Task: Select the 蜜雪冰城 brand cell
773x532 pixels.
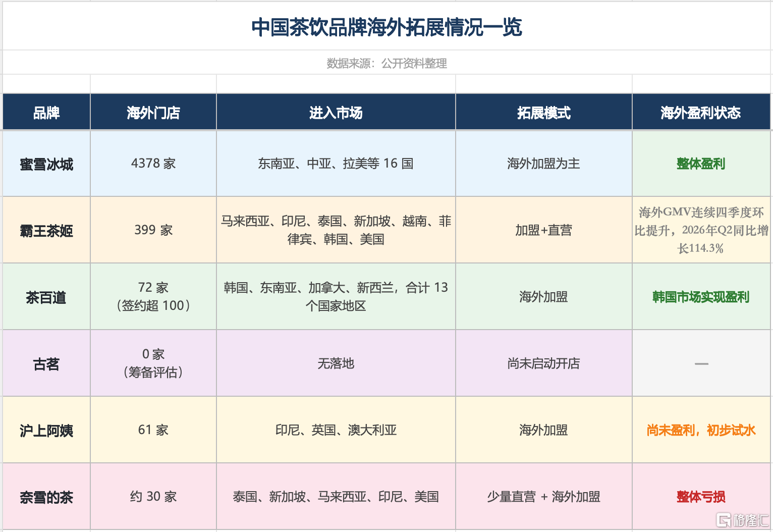Action: coord(46,164)
